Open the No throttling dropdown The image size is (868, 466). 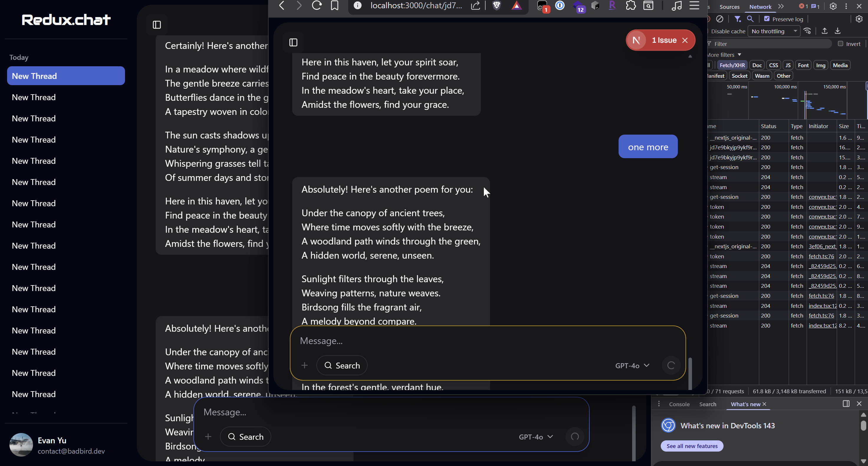click(x=774, y=31)
